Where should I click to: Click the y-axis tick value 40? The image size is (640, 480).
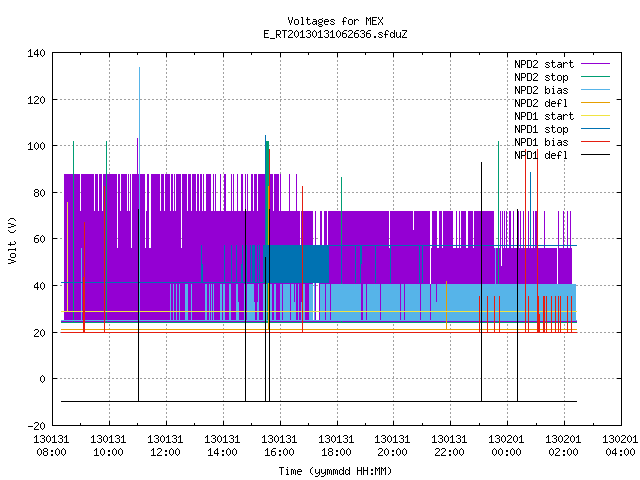pos(39,286)
